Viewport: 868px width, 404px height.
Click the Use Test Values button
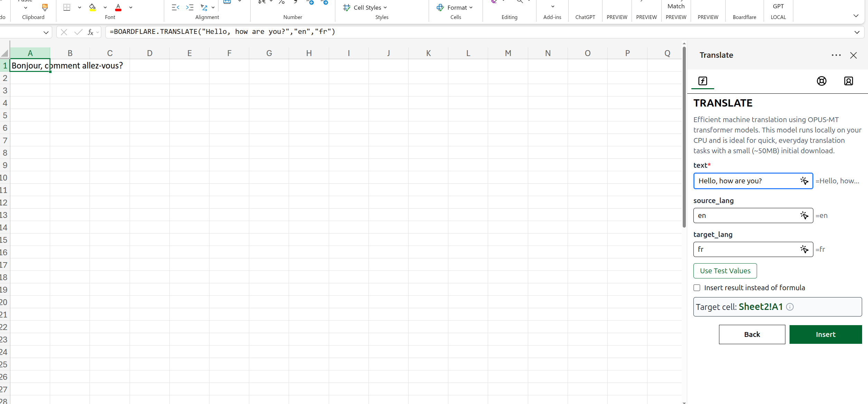pyautogui.click(x=725, y=271)
